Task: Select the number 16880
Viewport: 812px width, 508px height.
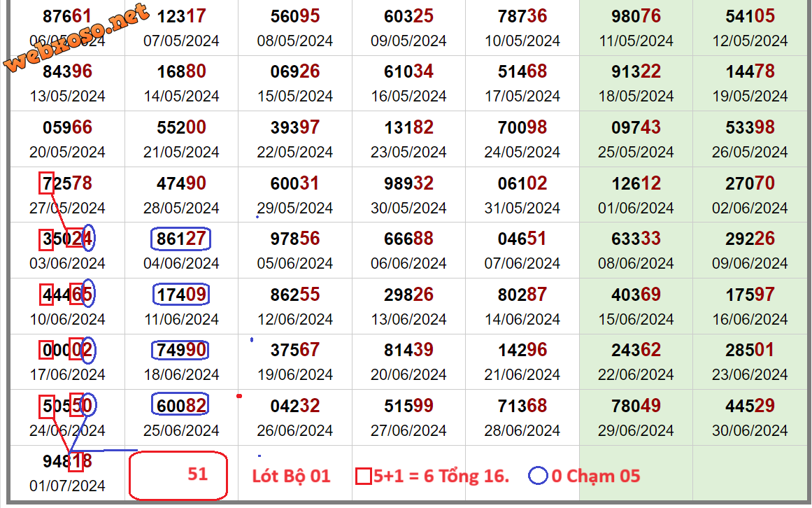Action: 181,71
